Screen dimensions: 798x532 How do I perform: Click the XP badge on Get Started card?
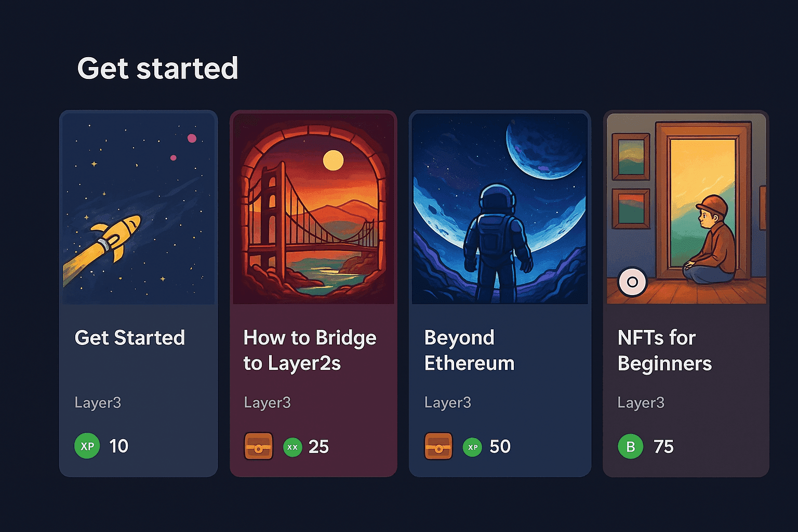click(87, 446)
